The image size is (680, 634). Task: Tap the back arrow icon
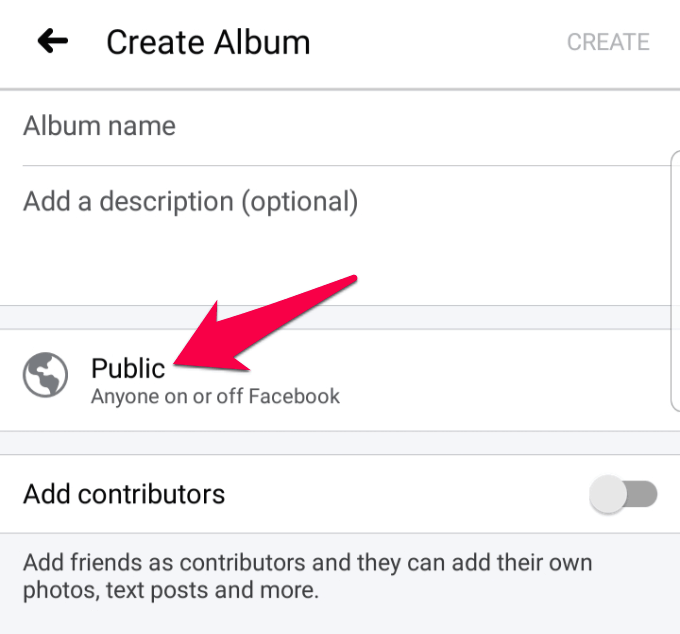coord(52,41)
